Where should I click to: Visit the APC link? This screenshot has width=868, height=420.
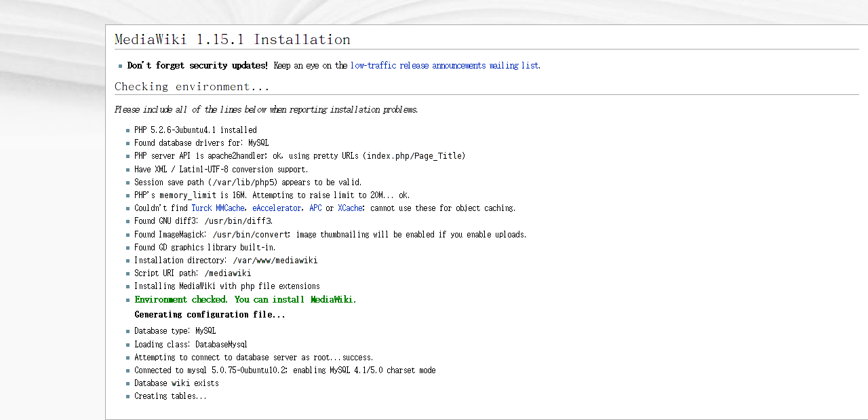[315, 208]
